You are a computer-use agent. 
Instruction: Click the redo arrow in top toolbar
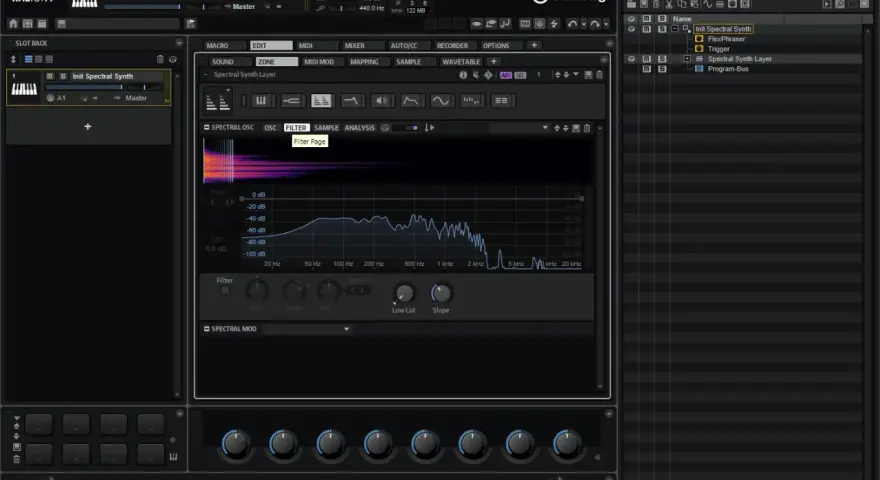tap(594, 24)
